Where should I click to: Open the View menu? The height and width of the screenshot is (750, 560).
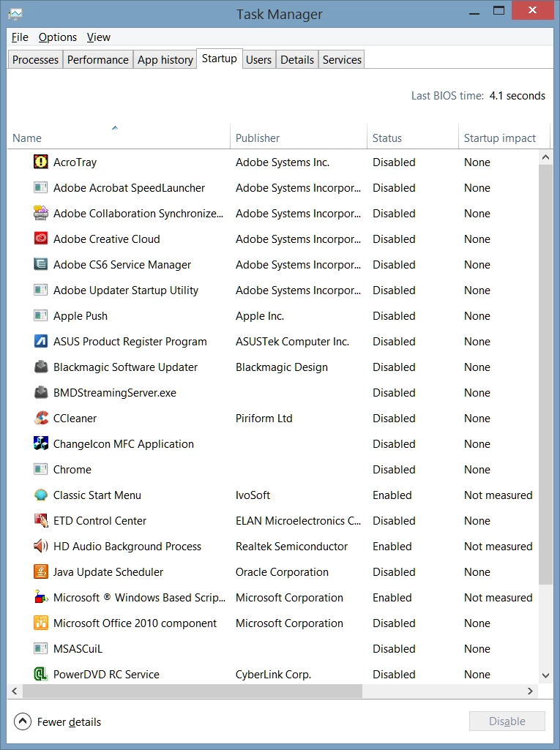(99, 37)
